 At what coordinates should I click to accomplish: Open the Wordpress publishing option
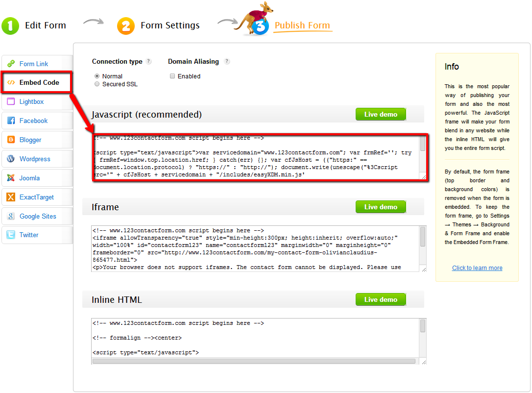[37, 158]
